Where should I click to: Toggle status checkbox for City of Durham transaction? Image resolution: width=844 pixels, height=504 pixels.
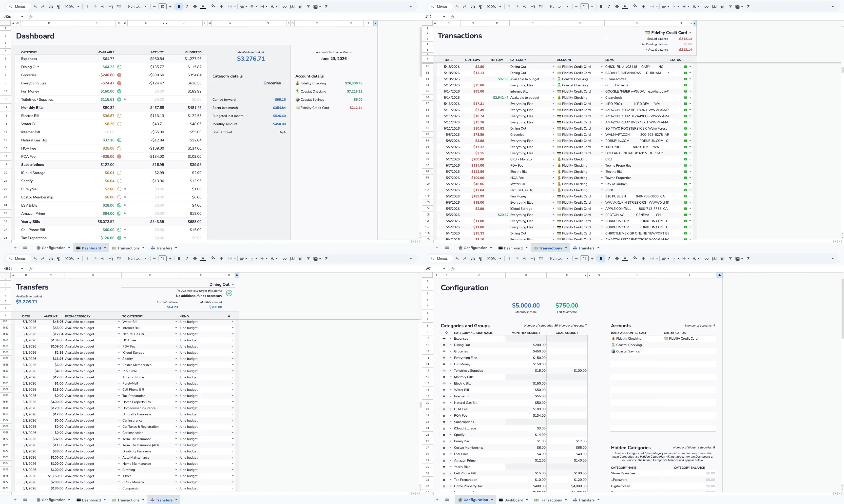[x=686, y=184]
